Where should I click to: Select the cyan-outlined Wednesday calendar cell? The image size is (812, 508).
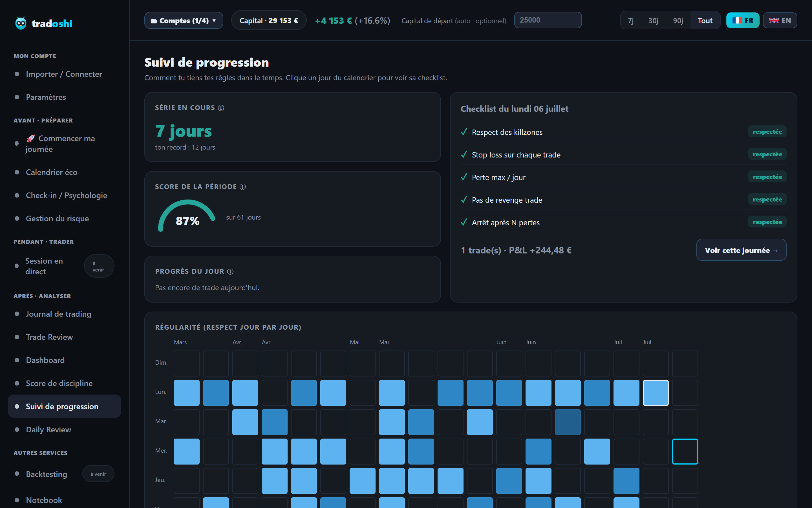click(685, 452)
